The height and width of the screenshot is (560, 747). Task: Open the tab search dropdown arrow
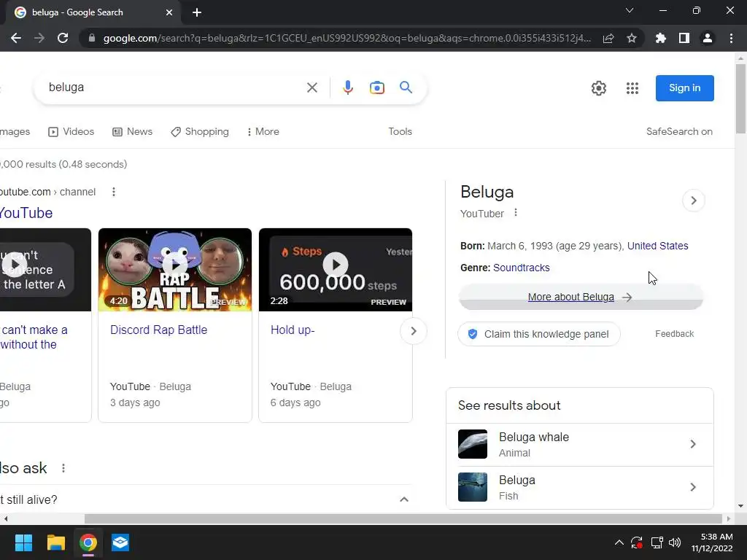[630, 10]
